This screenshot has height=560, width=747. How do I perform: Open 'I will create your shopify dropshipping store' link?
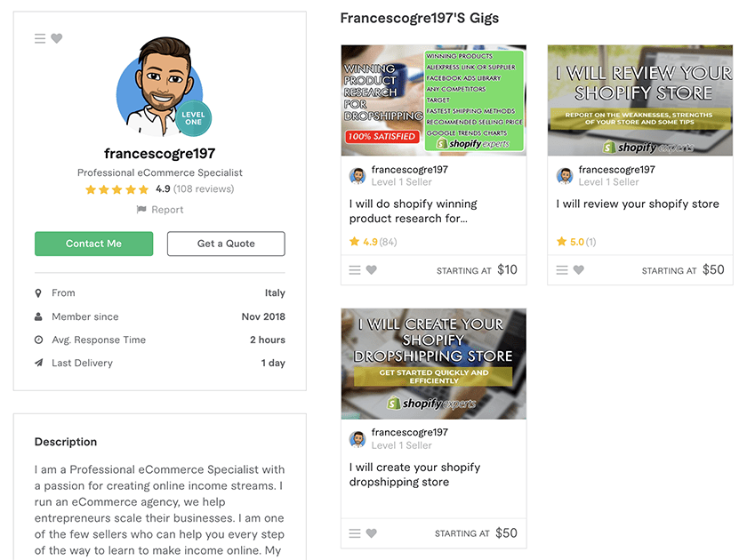[x=414, y=475]
